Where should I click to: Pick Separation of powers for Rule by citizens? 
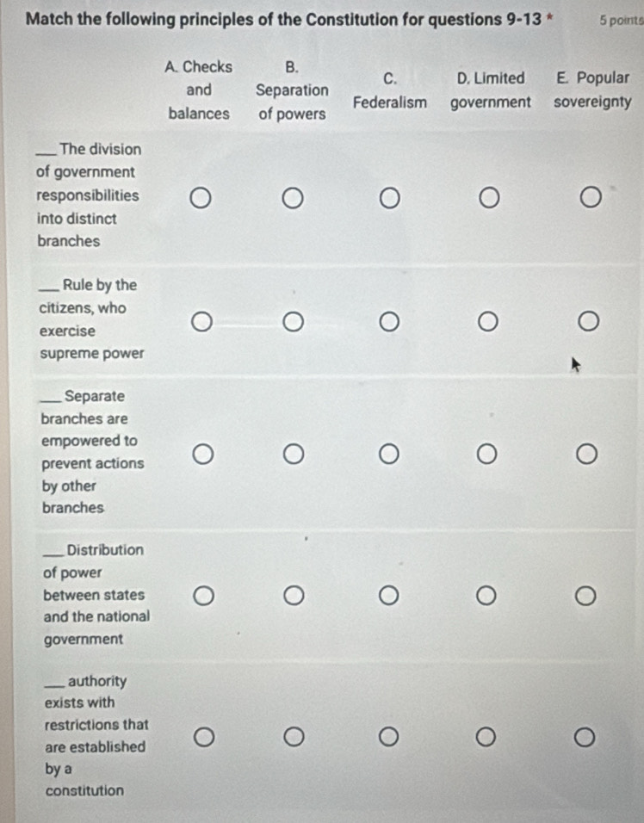point(294,322)
